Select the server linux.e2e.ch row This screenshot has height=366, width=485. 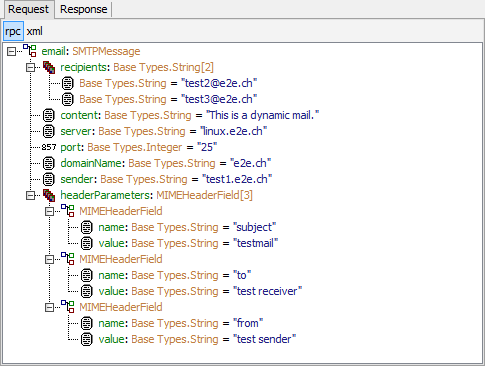coord(155,131)
